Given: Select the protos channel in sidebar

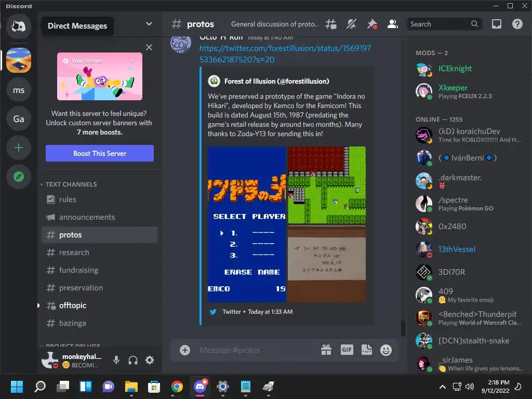Looking at the screenshot, I should point(100,235).
